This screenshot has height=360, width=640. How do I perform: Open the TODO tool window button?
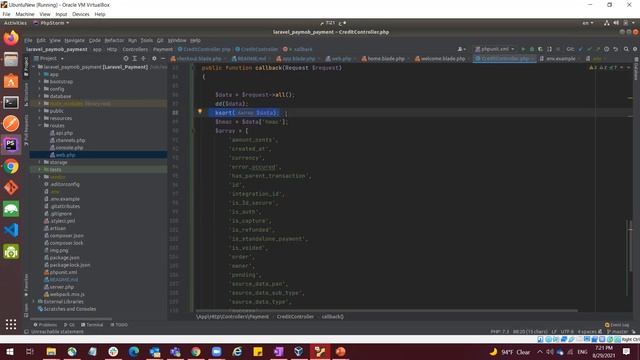coord(119,325)
